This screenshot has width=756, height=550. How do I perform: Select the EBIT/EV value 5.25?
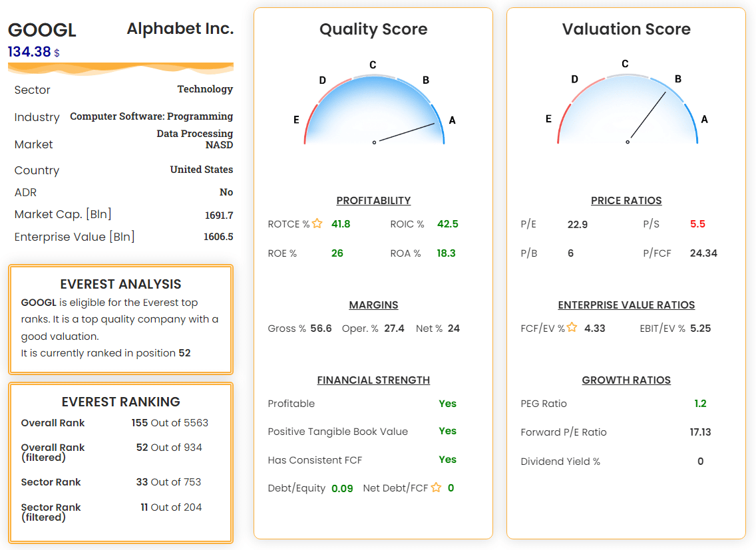[x=701, y=329]
